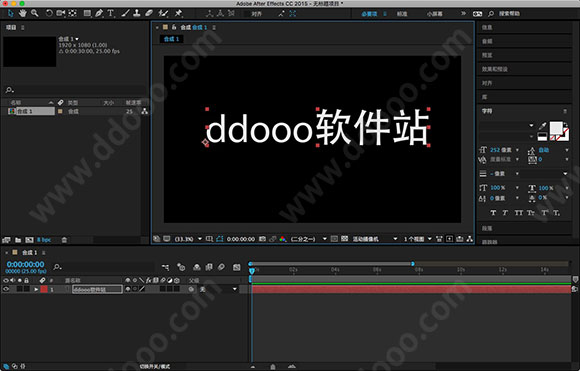The image size is (580, 371).
Task: Select the Horizontal Type tool
Action: click(111, 13)
